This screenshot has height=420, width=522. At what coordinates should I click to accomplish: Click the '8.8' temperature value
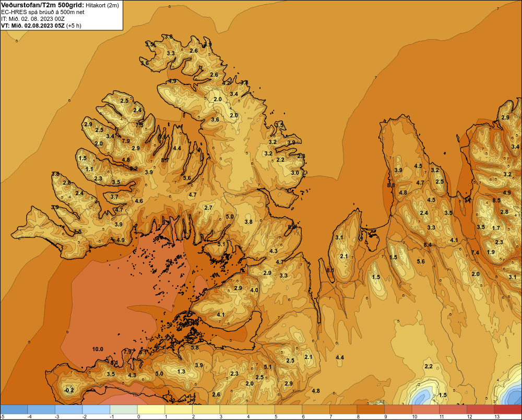pyautogui.click(x=391, y=185)
